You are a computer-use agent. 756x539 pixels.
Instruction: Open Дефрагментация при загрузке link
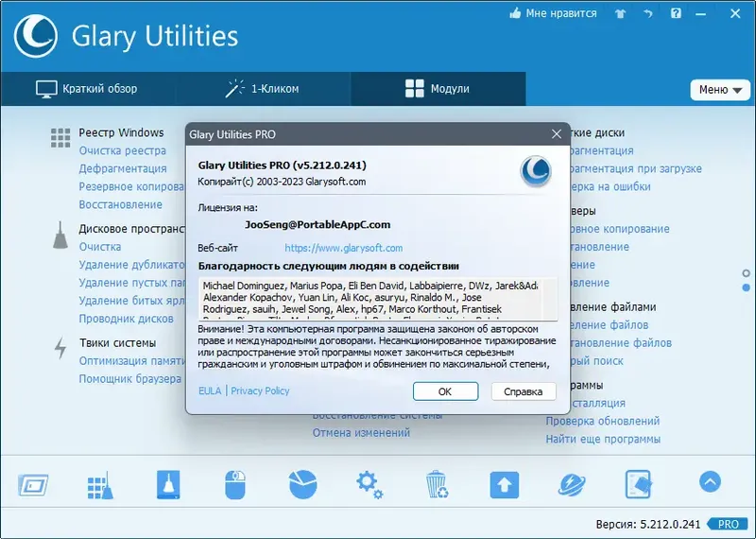pos(636,168)
